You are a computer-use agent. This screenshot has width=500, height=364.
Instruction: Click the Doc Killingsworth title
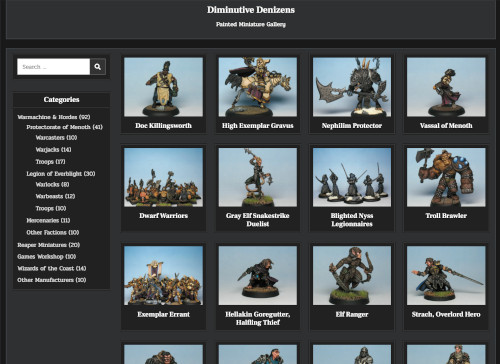tap(163, 126)
